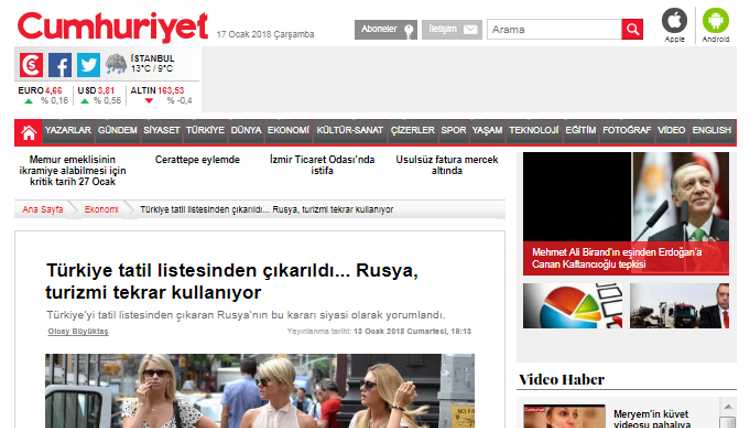Open the Cumhuriyet Twitter icon
This screenshot has width=750, height=428.
click(88, 65)
